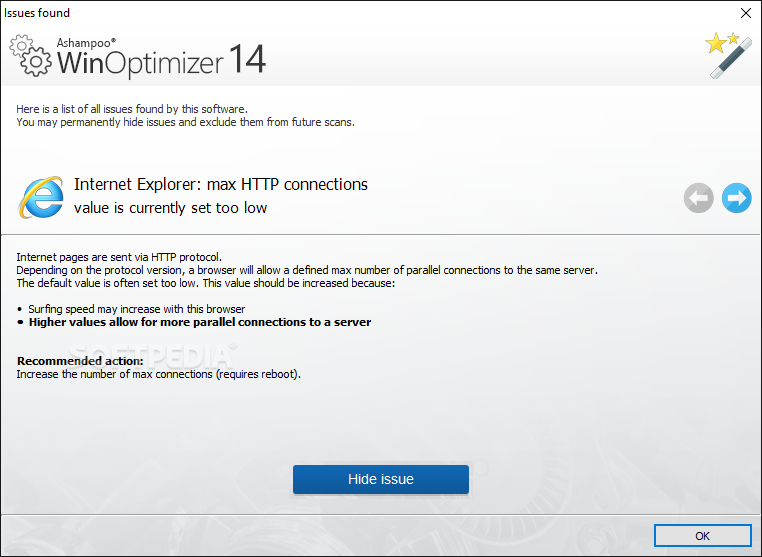Click the magic wand with stars icon

click(728, 55)
